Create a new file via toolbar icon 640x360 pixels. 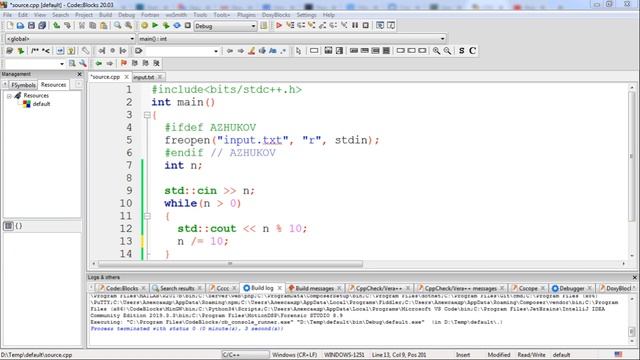[10, 26]
